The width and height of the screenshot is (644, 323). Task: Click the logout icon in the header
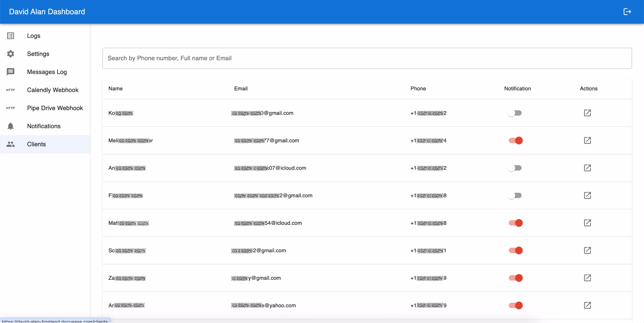[627, 12]
